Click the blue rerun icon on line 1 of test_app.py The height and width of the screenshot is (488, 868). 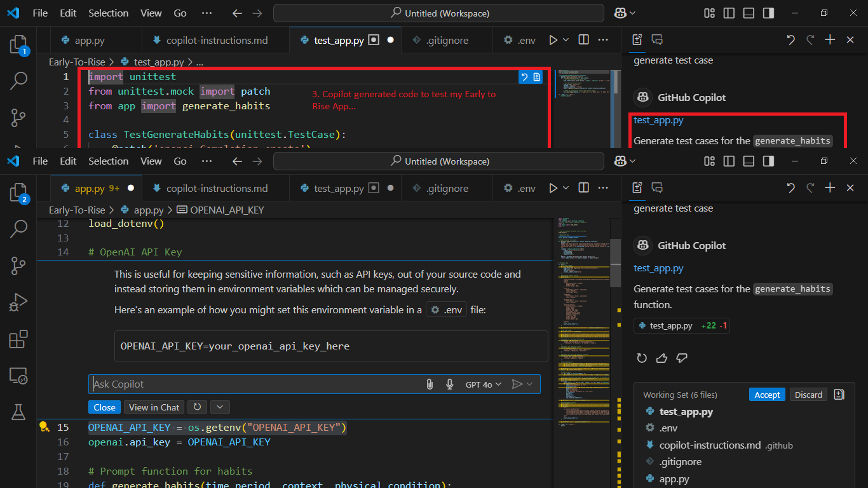point(524,77)
